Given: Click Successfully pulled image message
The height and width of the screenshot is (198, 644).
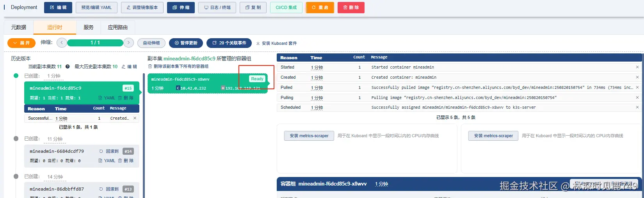Looking at the screenshot, I should point(502,87).
